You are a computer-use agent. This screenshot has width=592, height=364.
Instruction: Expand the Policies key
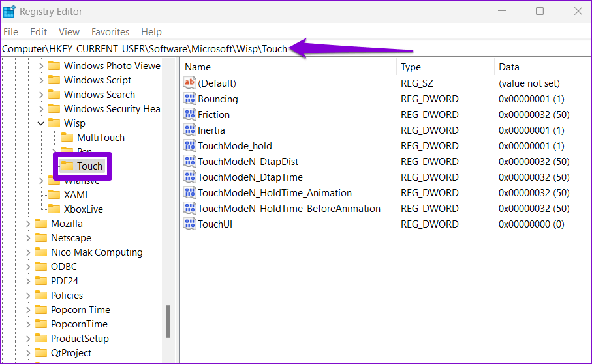(28, 296)
